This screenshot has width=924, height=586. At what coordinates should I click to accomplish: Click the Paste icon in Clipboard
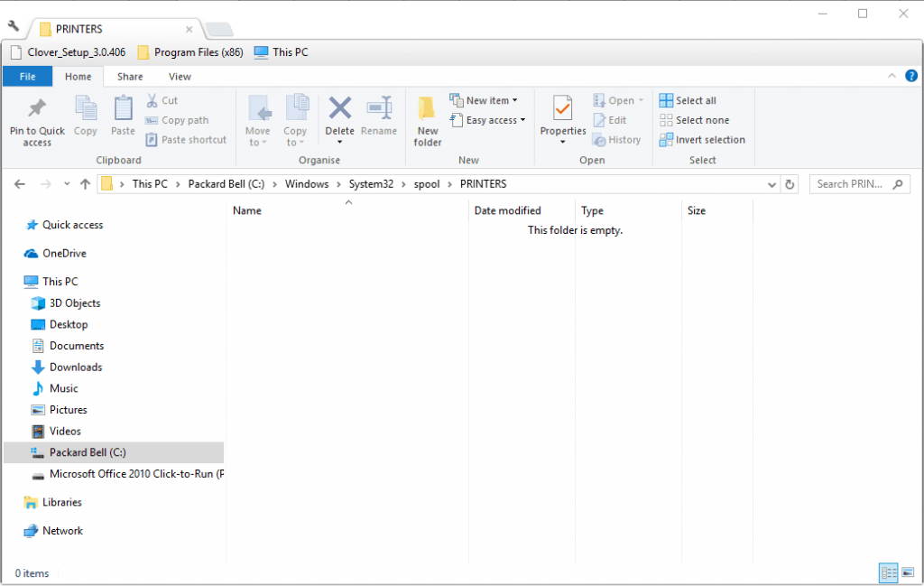(x=123, y=110)
